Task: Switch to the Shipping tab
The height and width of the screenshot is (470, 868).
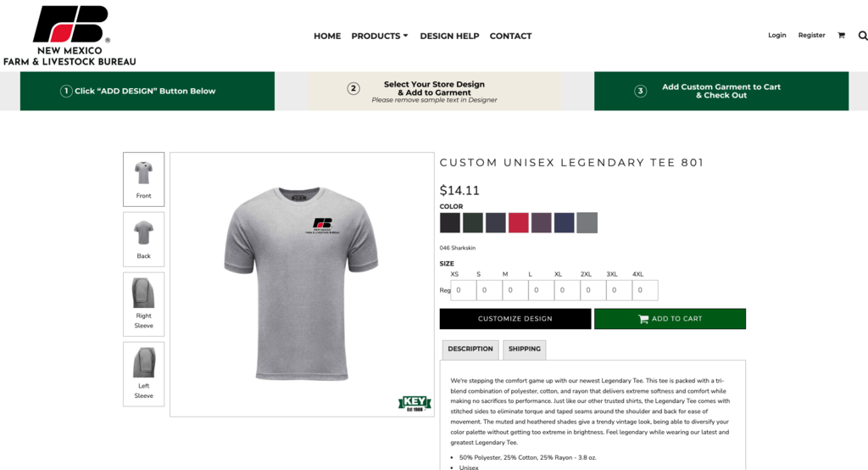Action: point(524,350)
